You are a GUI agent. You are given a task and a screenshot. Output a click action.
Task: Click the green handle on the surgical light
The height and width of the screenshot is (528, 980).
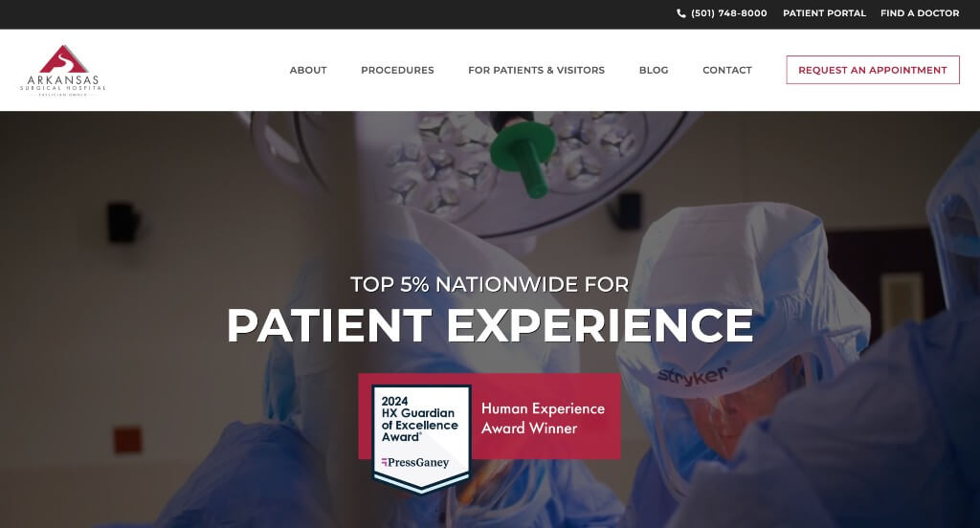(x=523, y=158)
